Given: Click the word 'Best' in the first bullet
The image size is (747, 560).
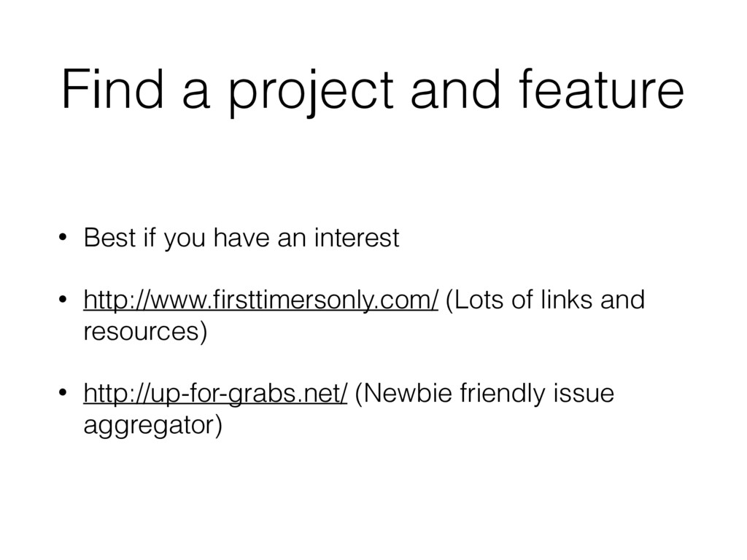Looking at the screenshot, I should 109,238.
